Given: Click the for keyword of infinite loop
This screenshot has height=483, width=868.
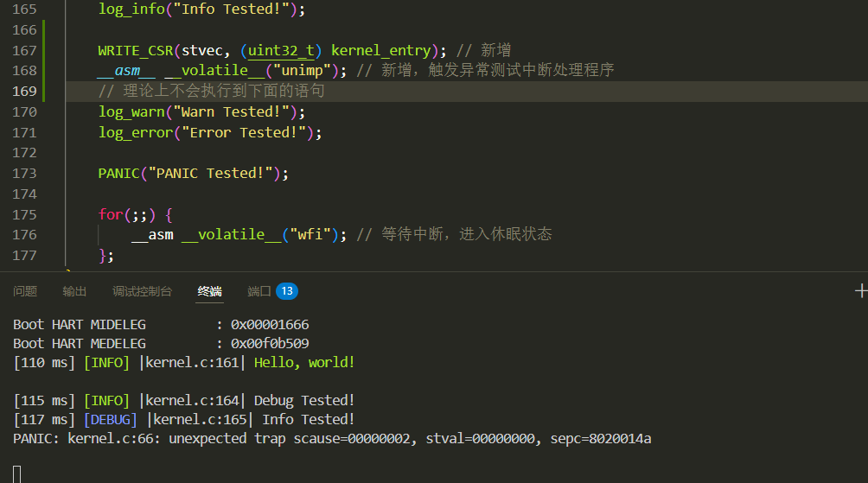Looking at the screenshot, I should point(110,214).
